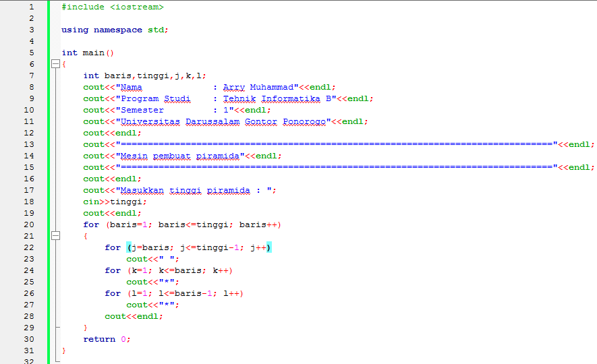
Task: Click the 'Tehnik Informatika B' string
Action: click(277, 98)
